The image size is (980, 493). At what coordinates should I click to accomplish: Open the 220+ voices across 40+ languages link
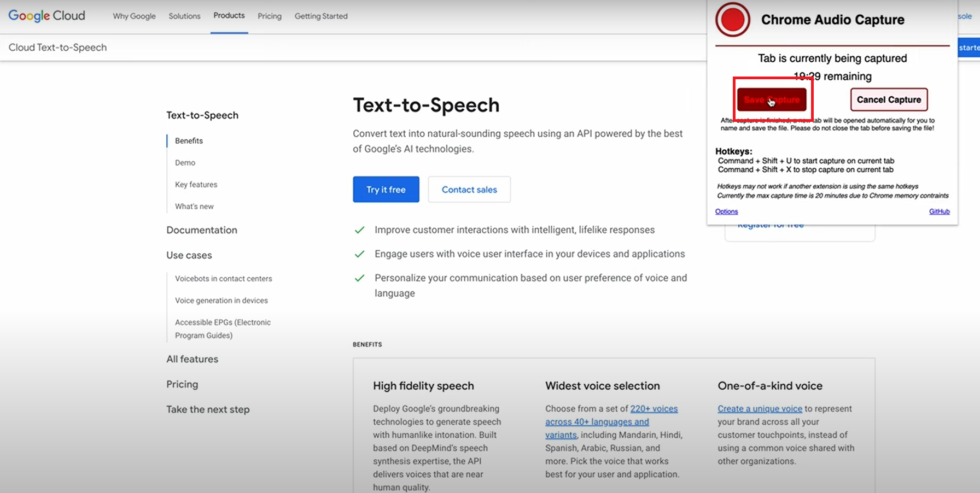point(611,422)
